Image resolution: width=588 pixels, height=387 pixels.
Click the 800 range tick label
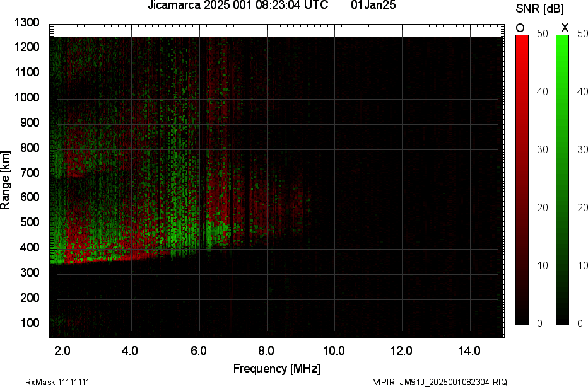click(29, 147)
